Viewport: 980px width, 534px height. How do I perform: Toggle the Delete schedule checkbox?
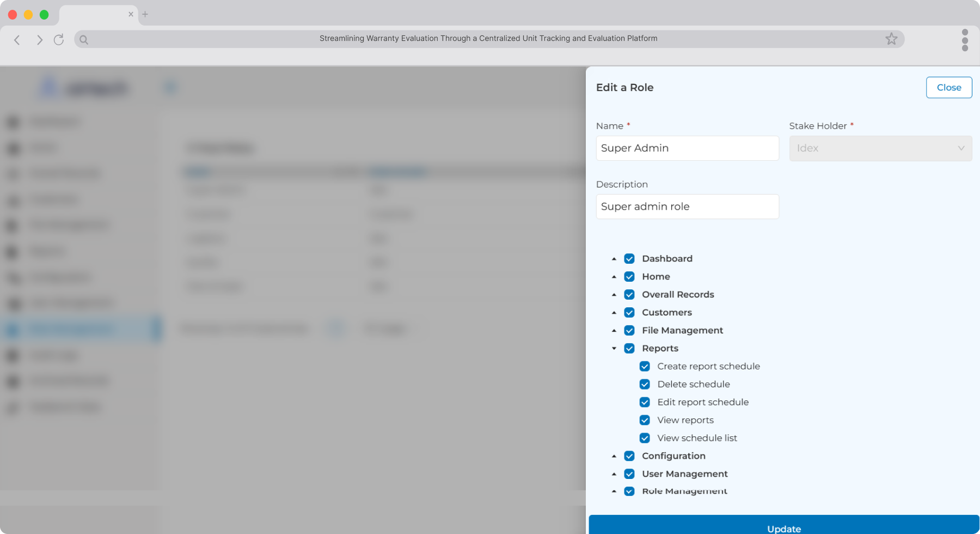[x=645, y=384]
